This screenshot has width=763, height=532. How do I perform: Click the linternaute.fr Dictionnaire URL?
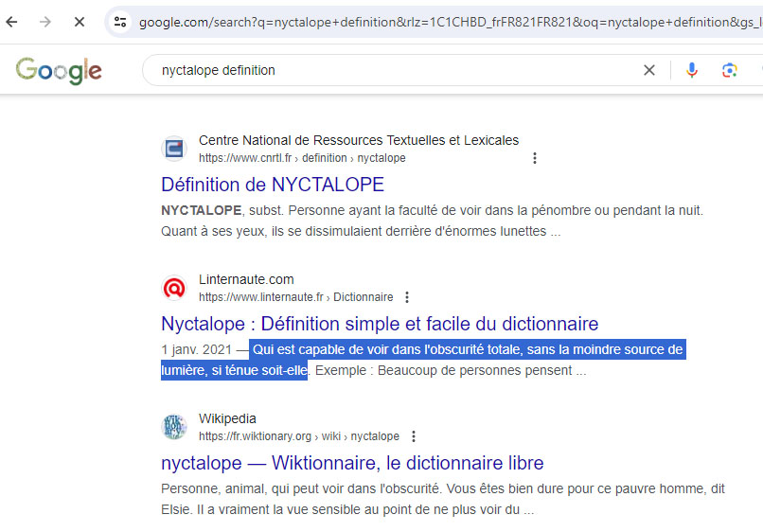296,297
